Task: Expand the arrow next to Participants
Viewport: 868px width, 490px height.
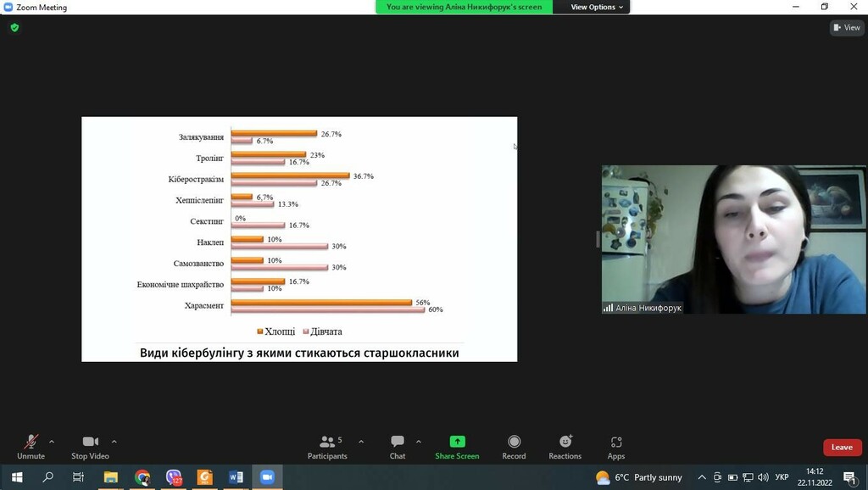Action: point(361,441)
